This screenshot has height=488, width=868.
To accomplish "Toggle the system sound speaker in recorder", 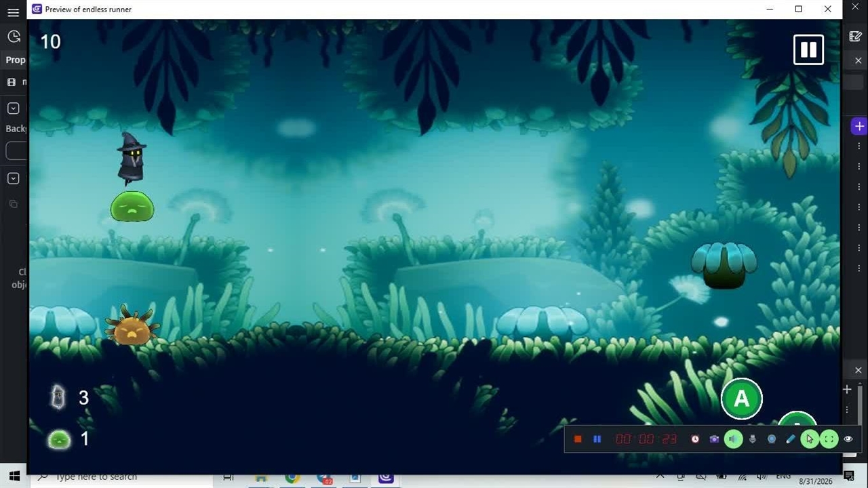I will tap(733, 439).
